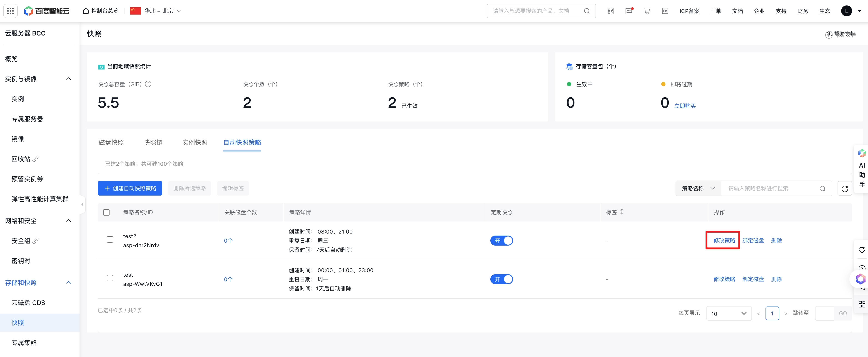This screenshot has width=868, height=357.
Task: Open the message notification icon
Action: (629, 11)
